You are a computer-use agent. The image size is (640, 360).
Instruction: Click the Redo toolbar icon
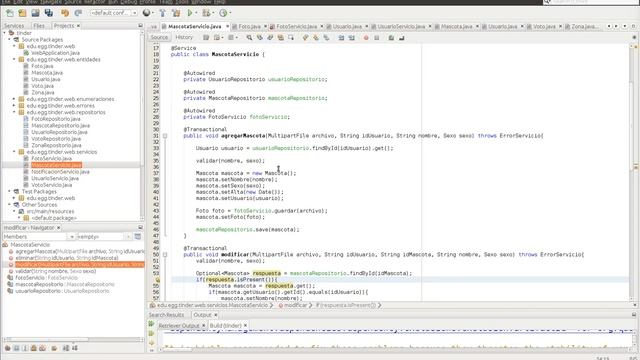pyautogui.click(x=78, y=13)
